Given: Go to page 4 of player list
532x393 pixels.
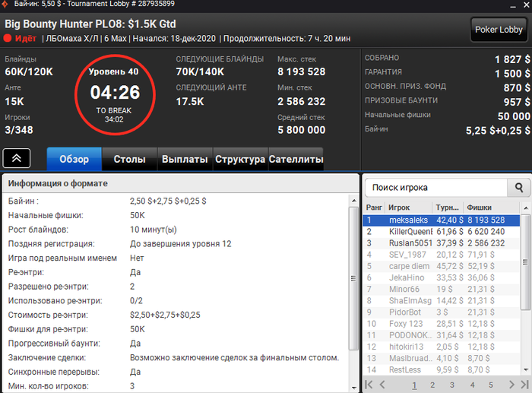Looking at the screenshot, I should [x=472, y=385].
